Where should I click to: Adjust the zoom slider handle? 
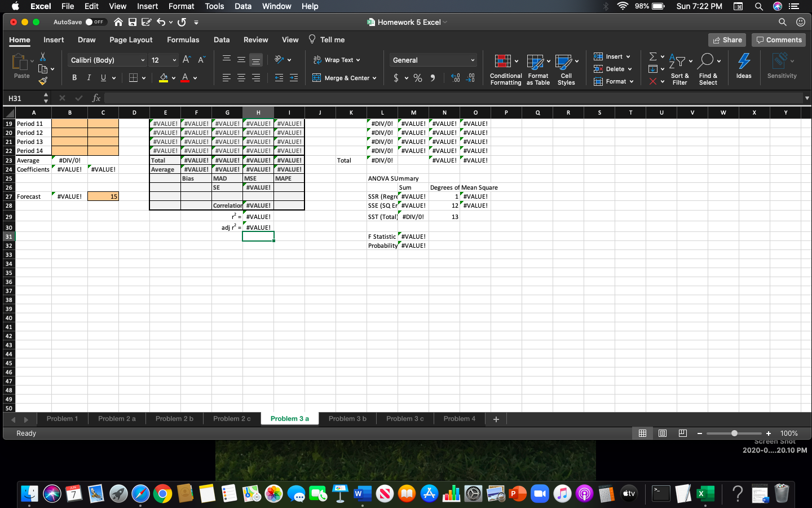734,433
